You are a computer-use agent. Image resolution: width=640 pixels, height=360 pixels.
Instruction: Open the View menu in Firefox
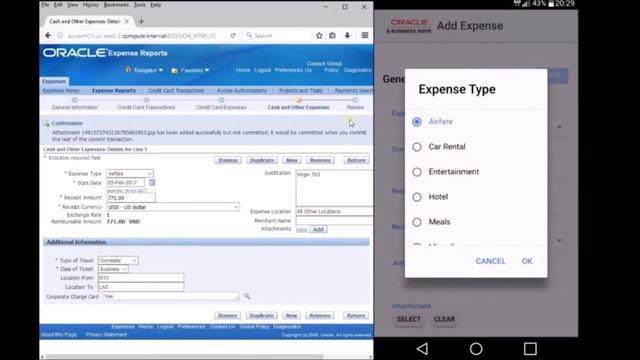pos(73,5)
